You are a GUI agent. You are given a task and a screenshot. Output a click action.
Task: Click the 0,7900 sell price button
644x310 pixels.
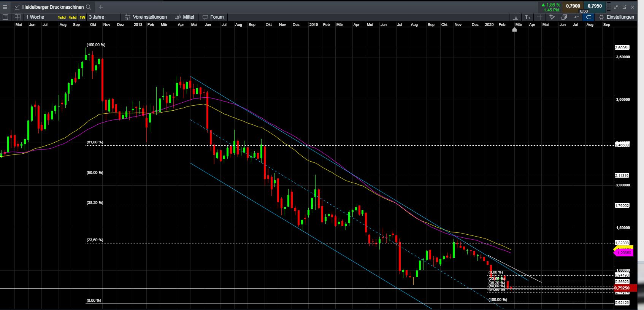click(573, 6)
